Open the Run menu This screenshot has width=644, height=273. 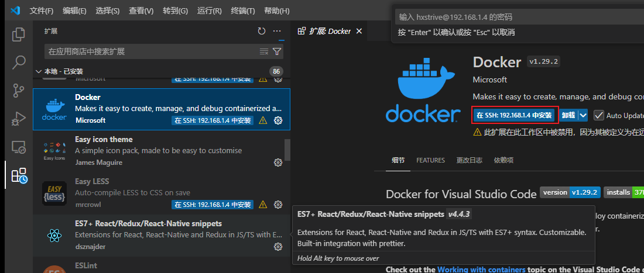point(209,11)
